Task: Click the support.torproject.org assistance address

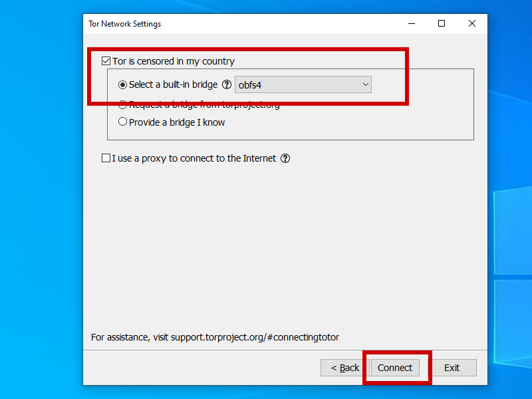Action: pos(255,337)
